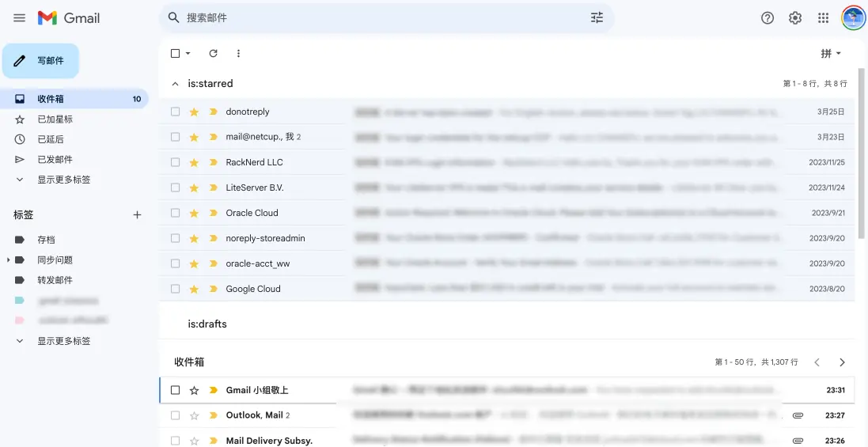868x447 pixels.
Task: Open the 收件箱 folder
Action: (74, 99)
